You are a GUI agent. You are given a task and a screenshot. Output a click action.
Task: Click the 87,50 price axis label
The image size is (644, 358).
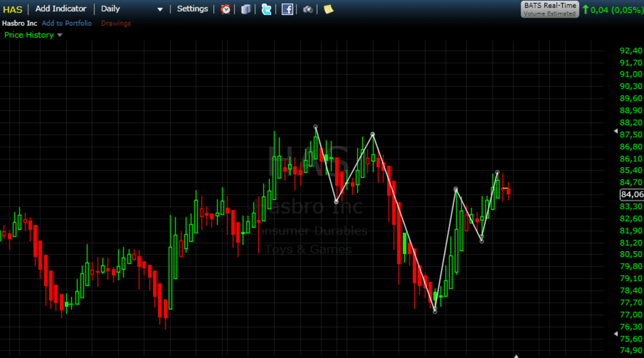pyautogui.click(x=631, y=135)
